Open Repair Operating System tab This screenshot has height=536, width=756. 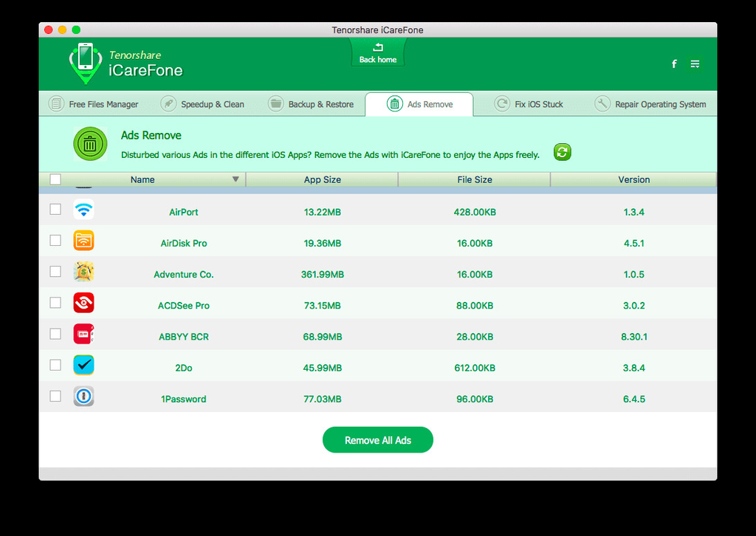pyautogui.click(x=650, y=104)
